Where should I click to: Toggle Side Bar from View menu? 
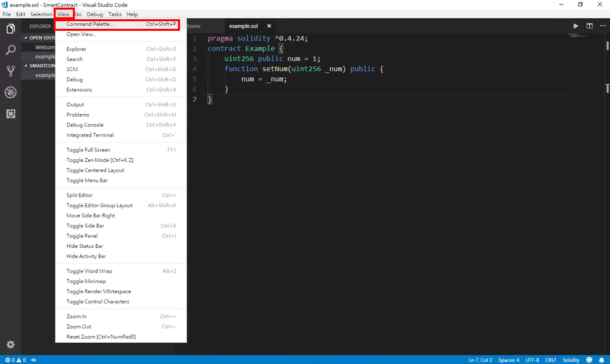coord(121,225)
